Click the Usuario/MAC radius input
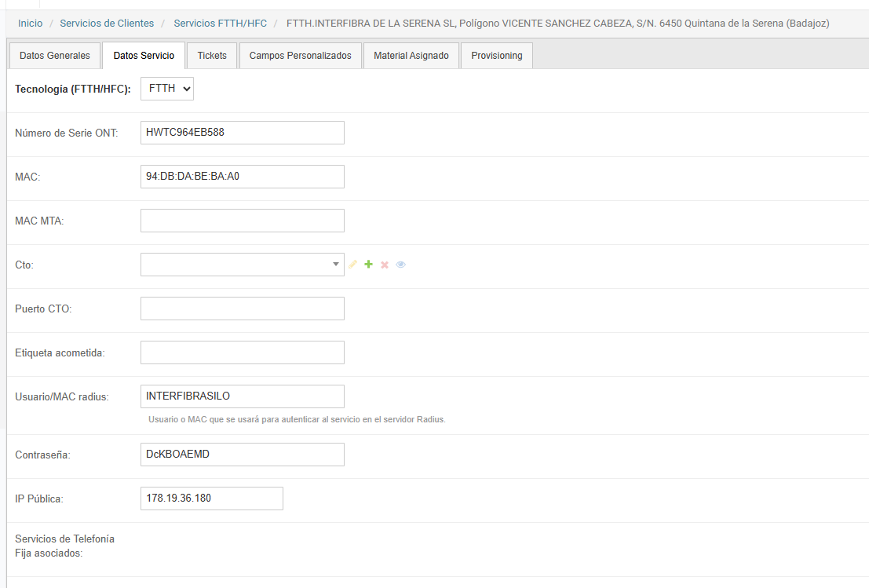 243,396
